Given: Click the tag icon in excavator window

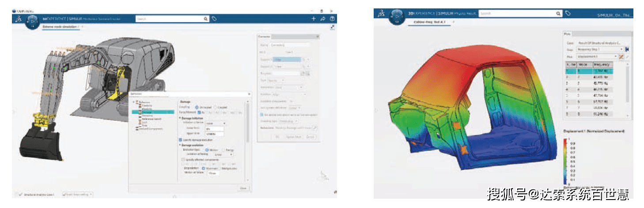Looking at the screenshot, I should point(214,19).
